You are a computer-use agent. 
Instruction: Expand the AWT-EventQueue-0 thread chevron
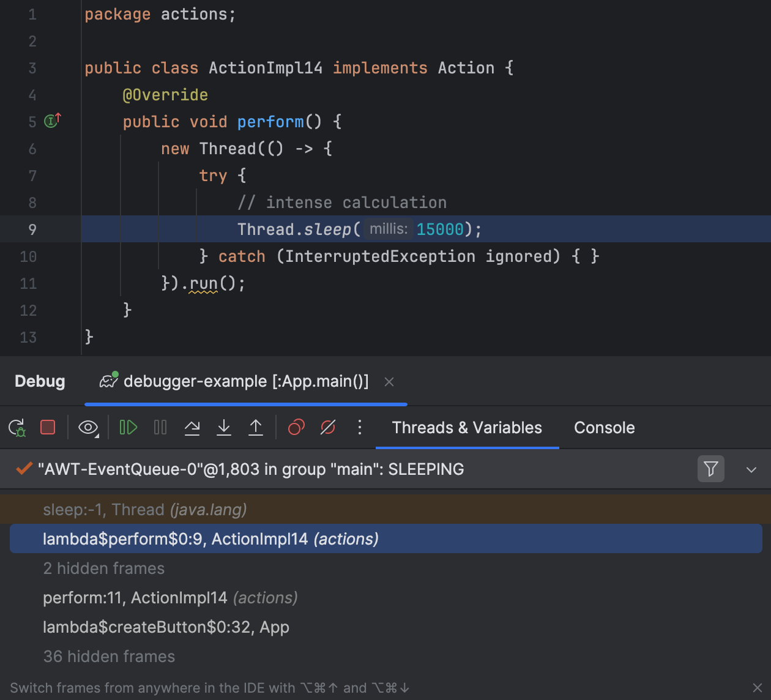point(751,469)
